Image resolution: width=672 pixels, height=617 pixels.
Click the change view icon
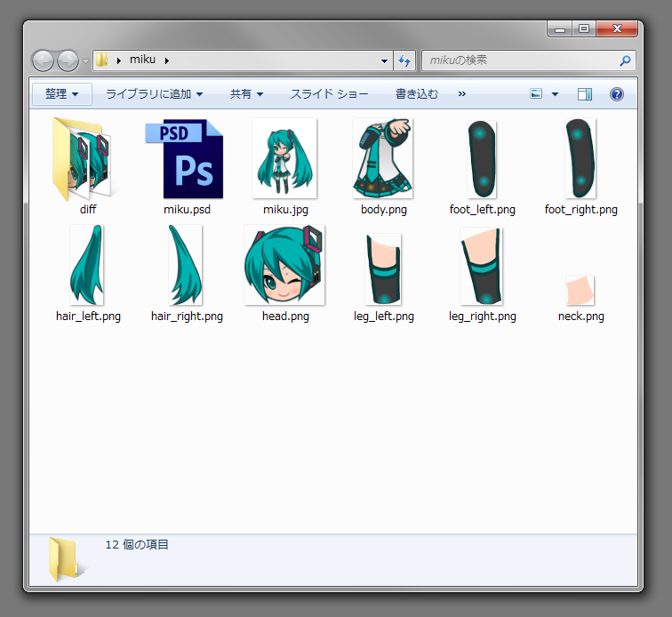536,93
